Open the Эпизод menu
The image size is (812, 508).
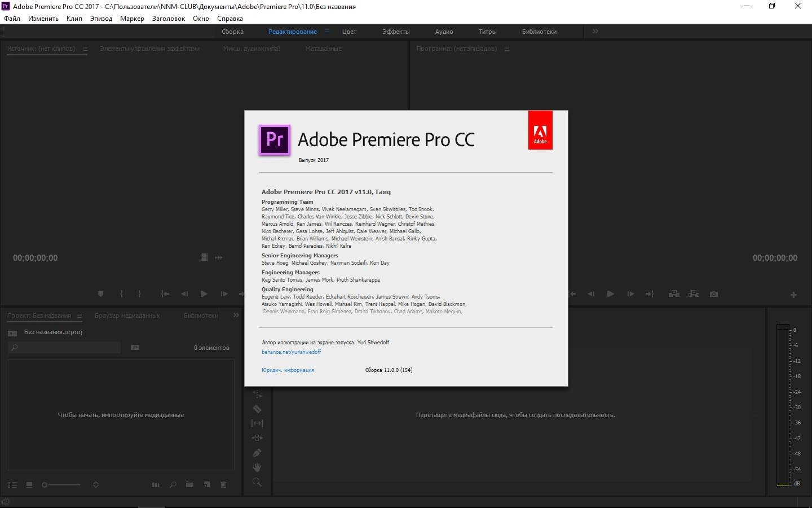pos(101,19)
